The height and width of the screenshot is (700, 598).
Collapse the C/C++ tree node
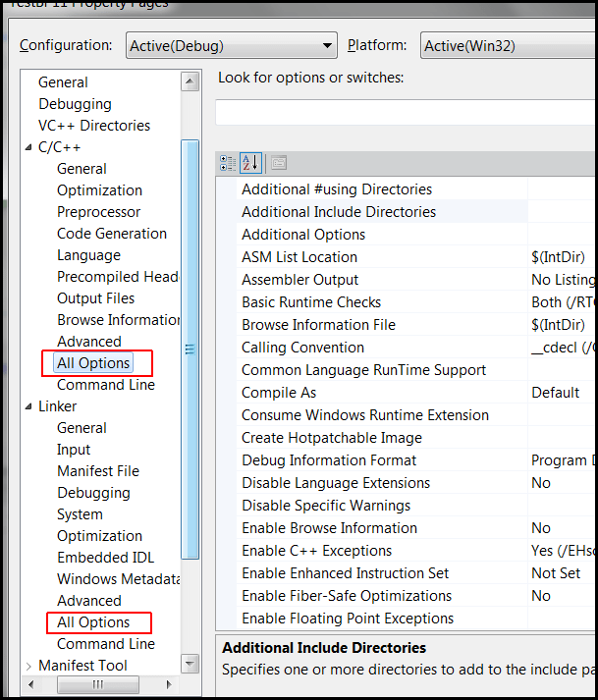click(x=27, y=147)
